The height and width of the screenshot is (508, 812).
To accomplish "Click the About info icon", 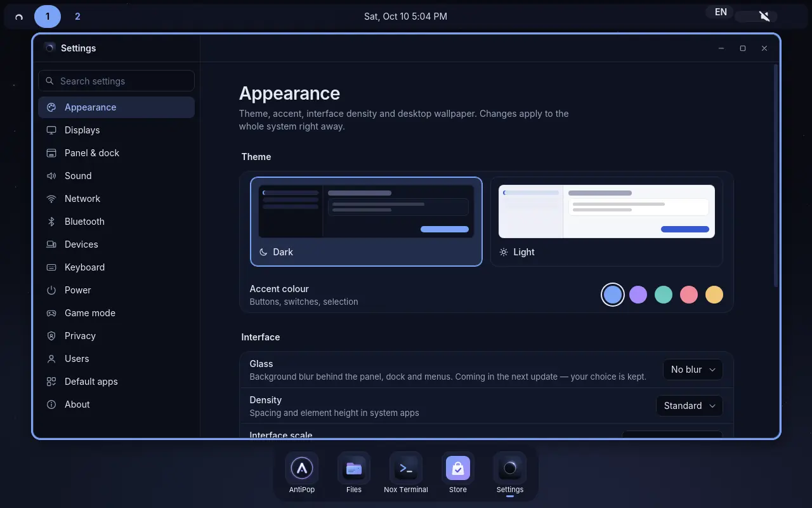I will [51, 404].
